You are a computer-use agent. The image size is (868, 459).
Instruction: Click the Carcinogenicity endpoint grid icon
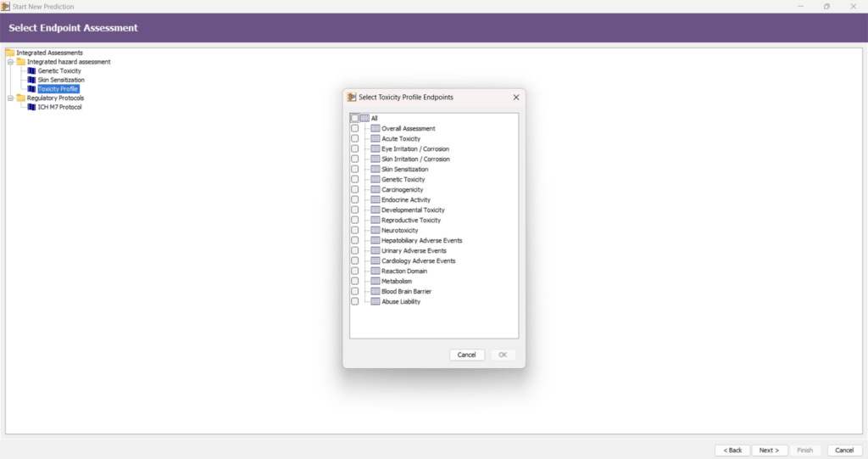tap(376, 190)
